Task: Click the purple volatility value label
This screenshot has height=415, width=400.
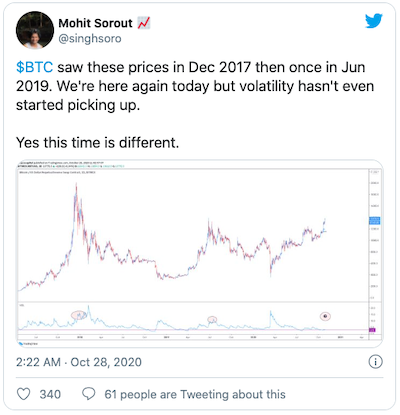Action: pyautogui.click(x=372, y=330)
